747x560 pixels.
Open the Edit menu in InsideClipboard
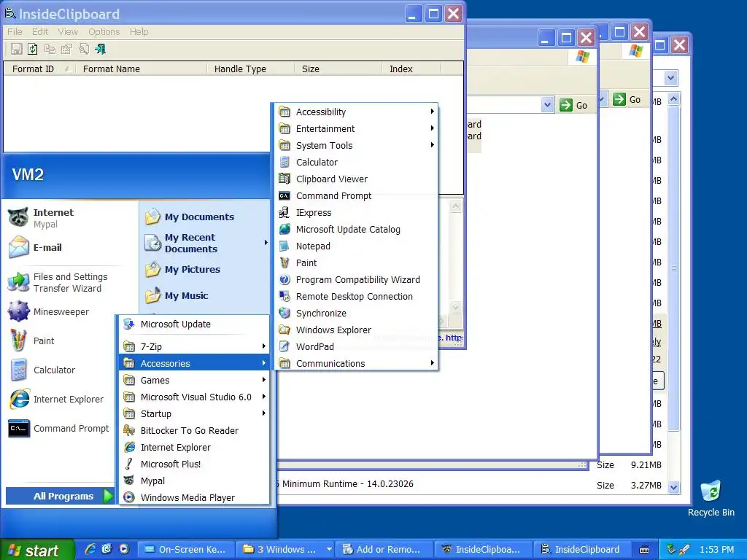point(40,31)
